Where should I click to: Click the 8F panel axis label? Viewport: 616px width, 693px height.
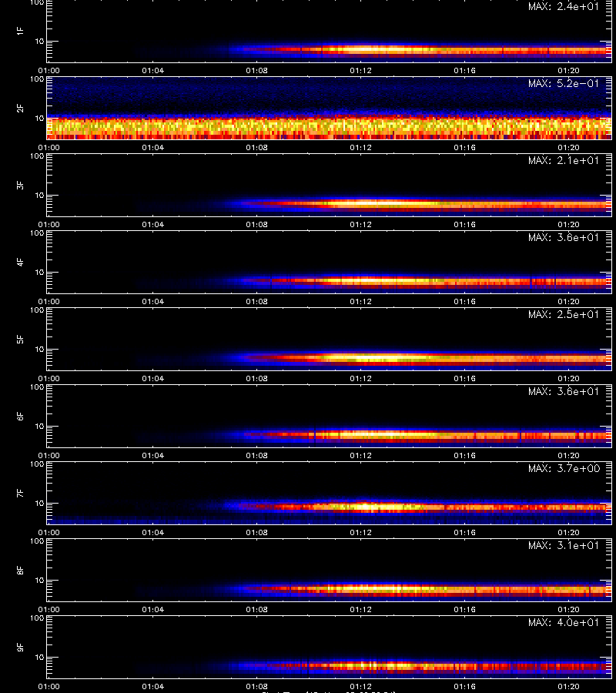(20, 570)
